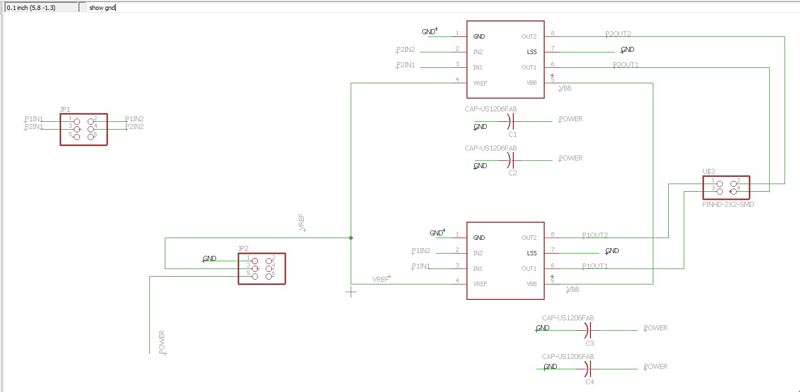Select the P2IN1 label beside upper chip
Screen dimensions: 800x392
pos(406,65)
